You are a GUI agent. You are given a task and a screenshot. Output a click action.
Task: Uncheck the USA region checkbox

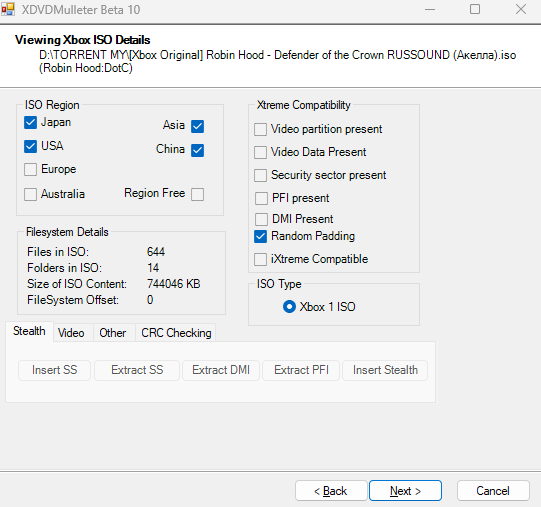coord(30,146)
